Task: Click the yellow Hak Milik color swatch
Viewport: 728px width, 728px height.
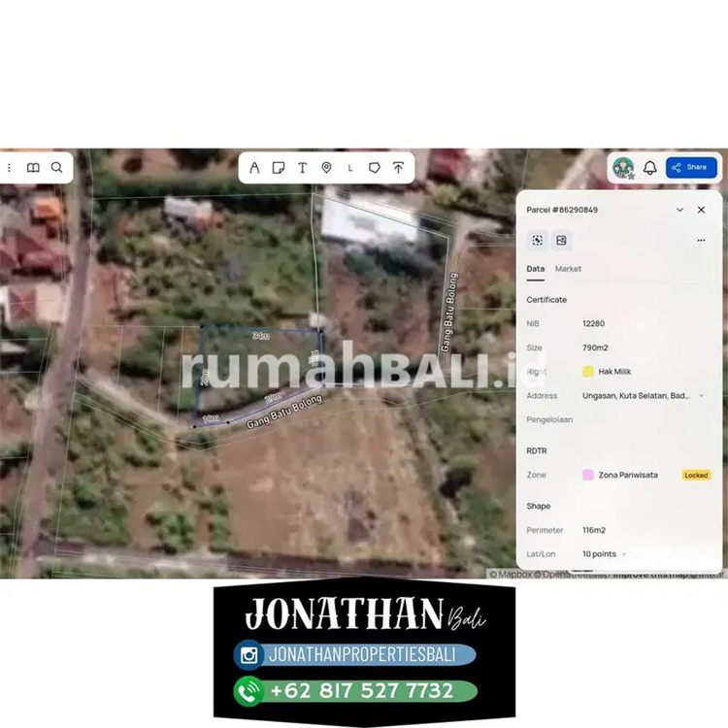Action: click(588, 372)
